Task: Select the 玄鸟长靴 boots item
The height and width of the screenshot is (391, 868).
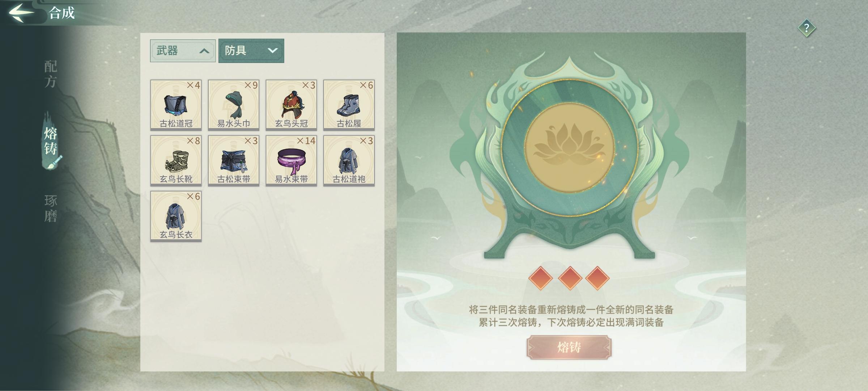Action: click(176, 161)
